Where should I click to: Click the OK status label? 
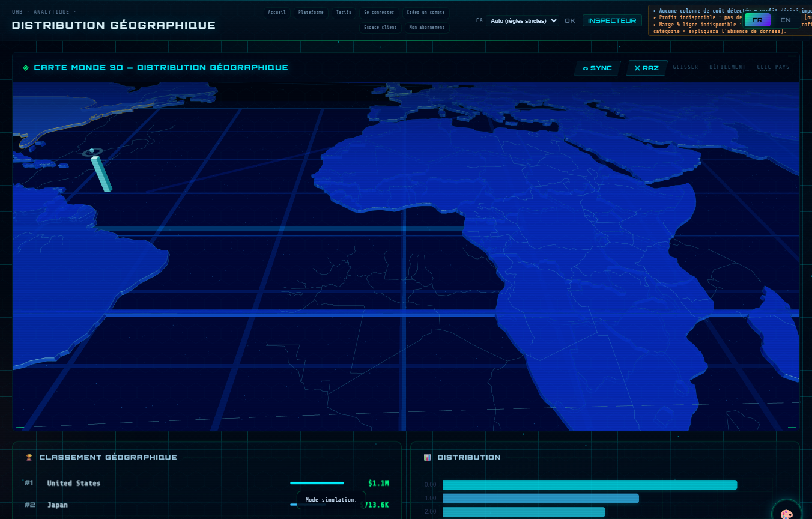(x=570, y=20)
